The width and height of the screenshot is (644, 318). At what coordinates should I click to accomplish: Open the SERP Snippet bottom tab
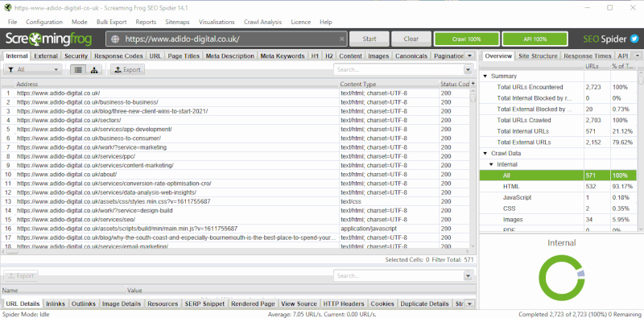pos(204,304)
